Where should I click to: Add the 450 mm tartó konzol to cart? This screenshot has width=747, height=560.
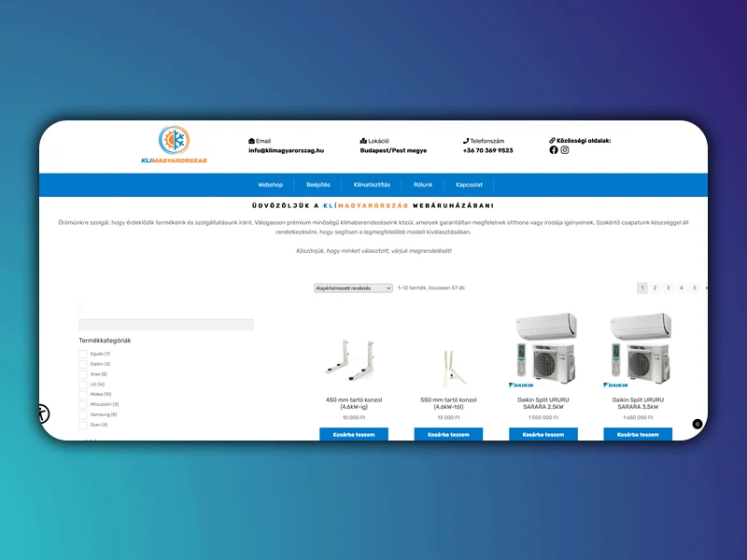(354, 434)
